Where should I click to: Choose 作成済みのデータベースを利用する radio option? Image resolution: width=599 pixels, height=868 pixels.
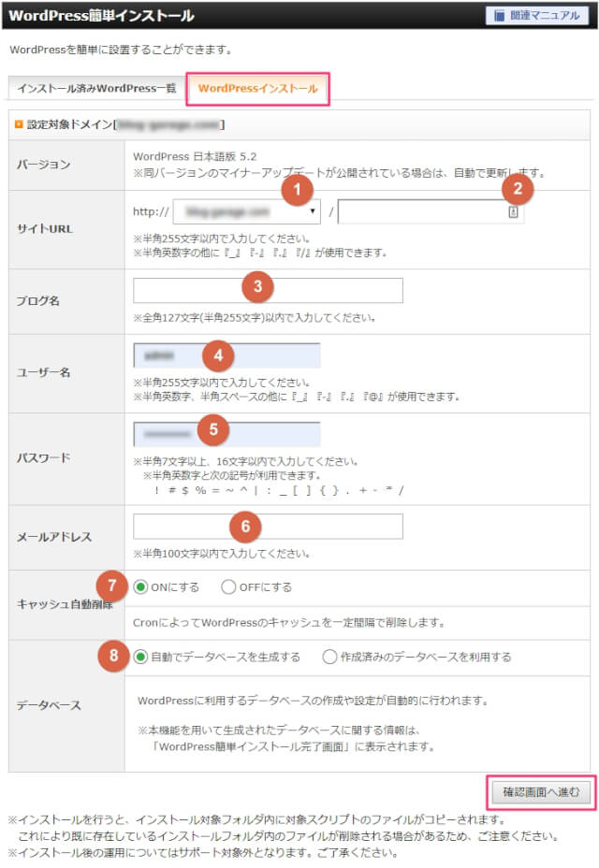[329, 657]
